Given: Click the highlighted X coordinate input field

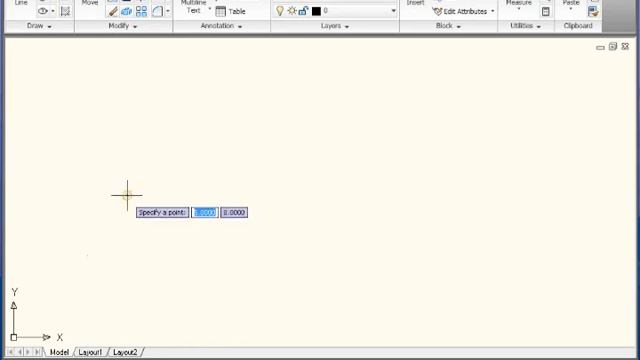Looking at the screenshot, I should click(x=205, y=213).
